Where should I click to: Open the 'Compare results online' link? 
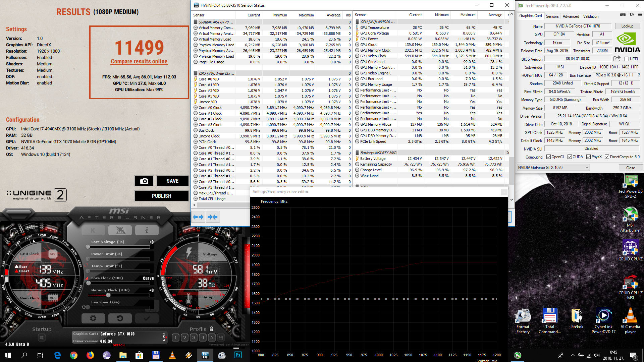(x=139, y=61)
